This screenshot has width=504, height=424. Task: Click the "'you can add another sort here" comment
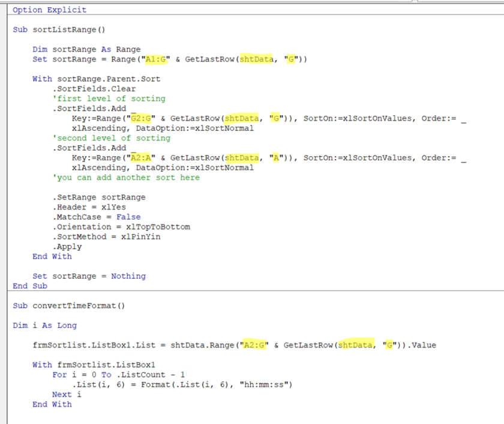pos(126,177)
